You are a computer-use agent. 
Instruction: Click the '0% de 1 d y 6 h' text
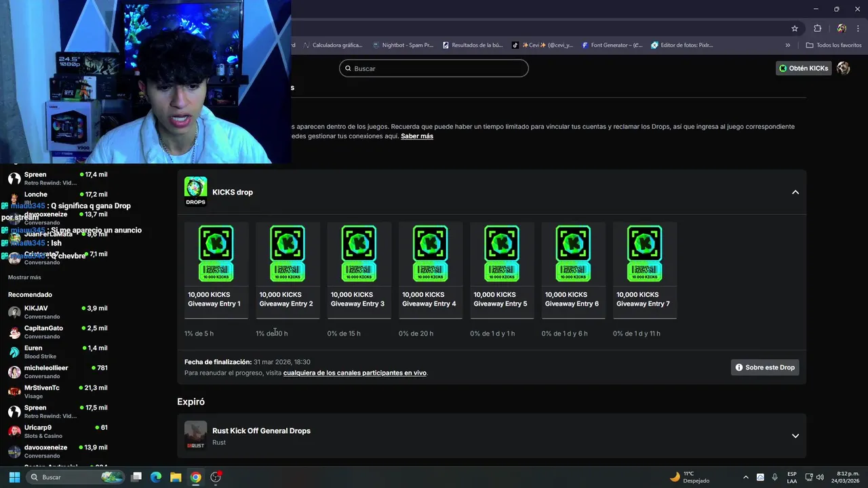point(564,333)
